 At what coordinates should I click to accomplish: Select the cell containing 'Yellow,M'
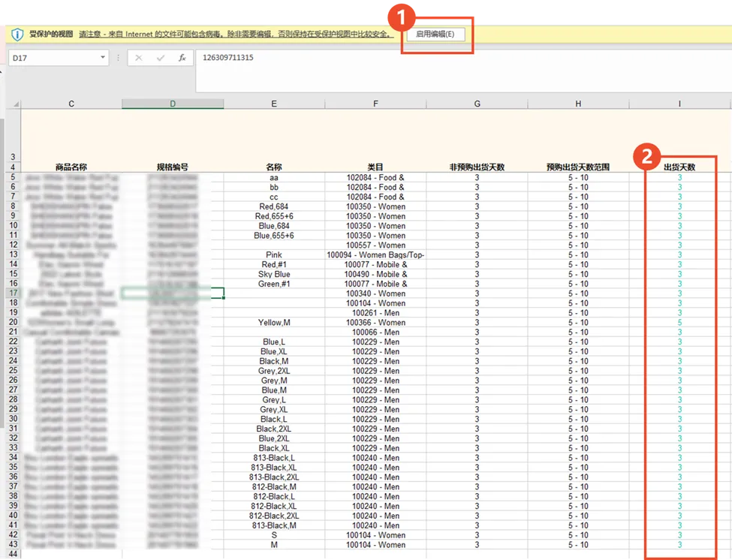tap(274, 323)
